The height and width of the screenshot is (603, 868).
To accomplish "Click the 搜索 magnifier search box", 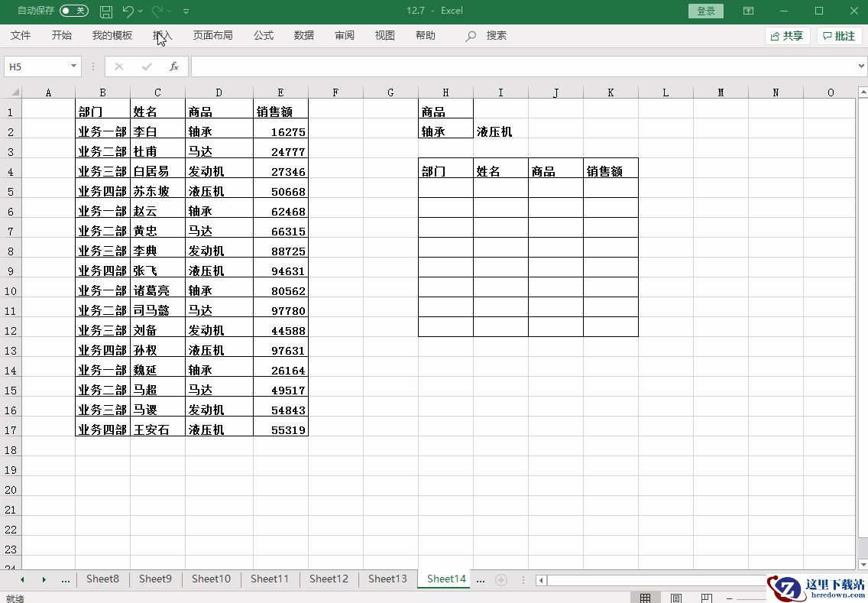I will (486, 36).
